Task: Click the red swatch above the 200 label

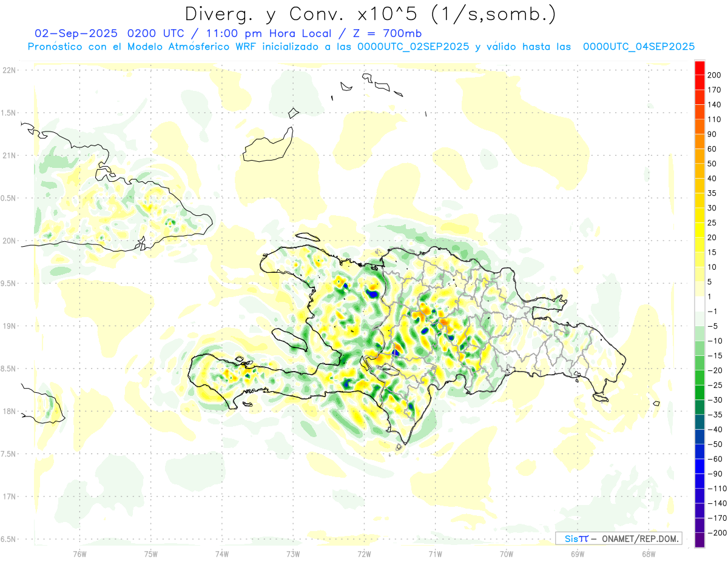Action: point(699,68)
